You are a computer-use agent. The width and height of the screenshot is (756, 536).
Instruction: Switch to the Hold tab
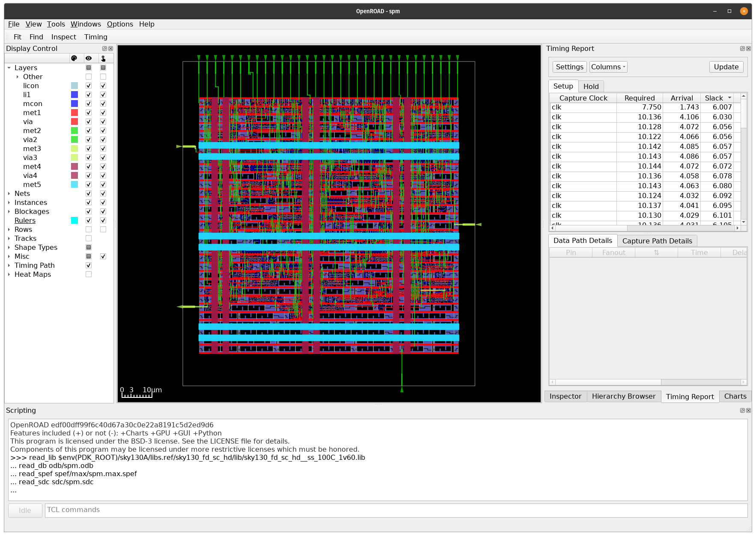pyautogui.click(x=591, y=86)
